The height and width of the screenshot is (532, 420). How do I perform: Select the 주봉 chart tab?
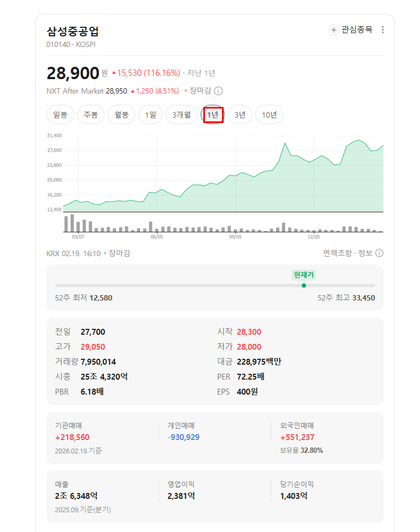(90, 114)
